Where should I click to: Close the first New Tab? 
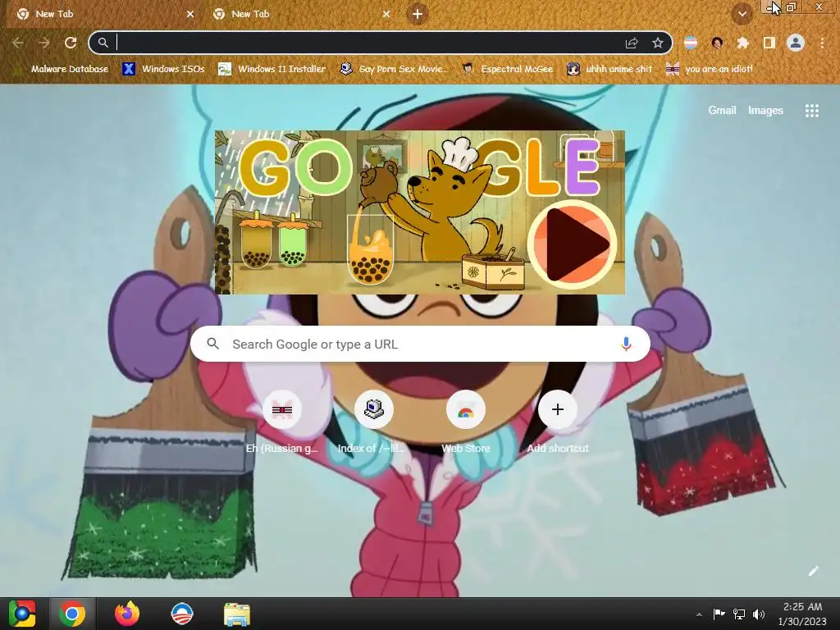(190, 14)
